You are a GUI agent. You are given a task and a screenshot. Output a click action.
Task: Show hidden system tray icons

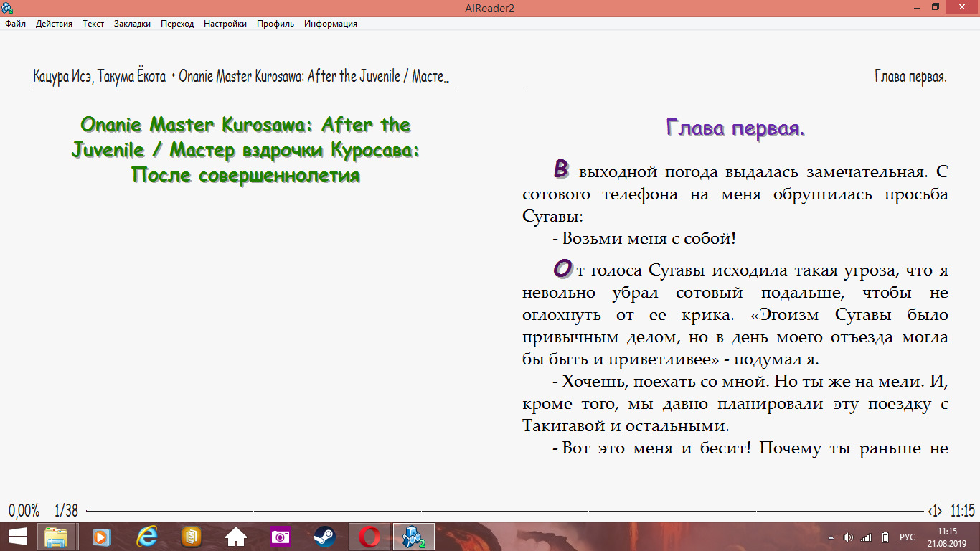831,537
